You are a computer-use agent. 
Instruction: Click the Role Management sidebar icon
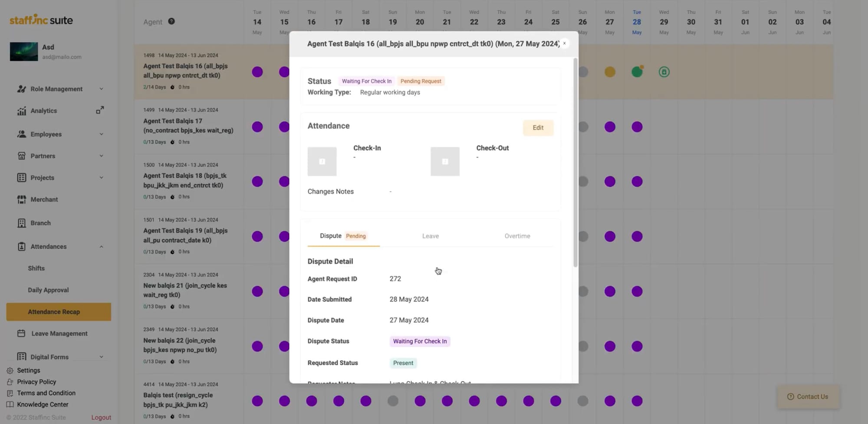(21, 89)
